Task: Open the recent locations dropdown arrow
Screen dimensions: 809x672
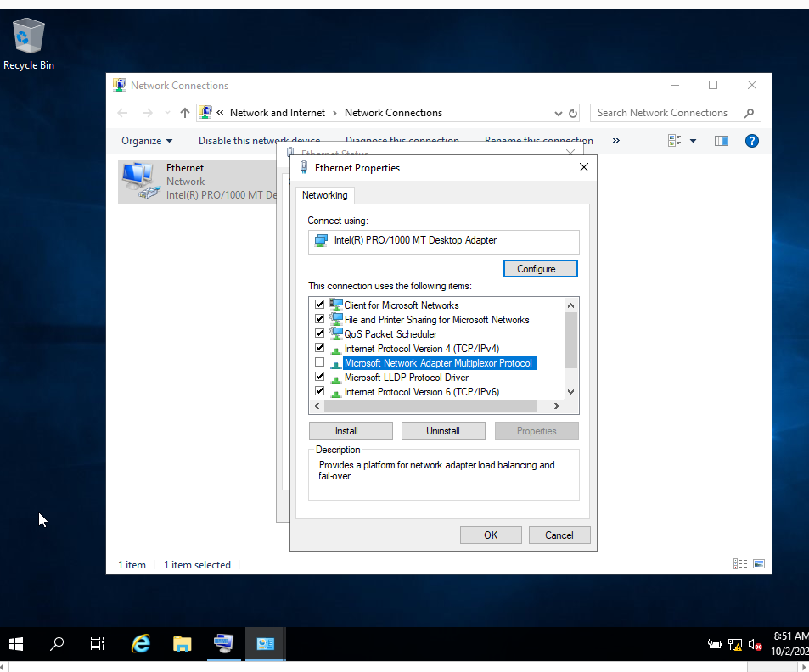Action: coord(167,113)
